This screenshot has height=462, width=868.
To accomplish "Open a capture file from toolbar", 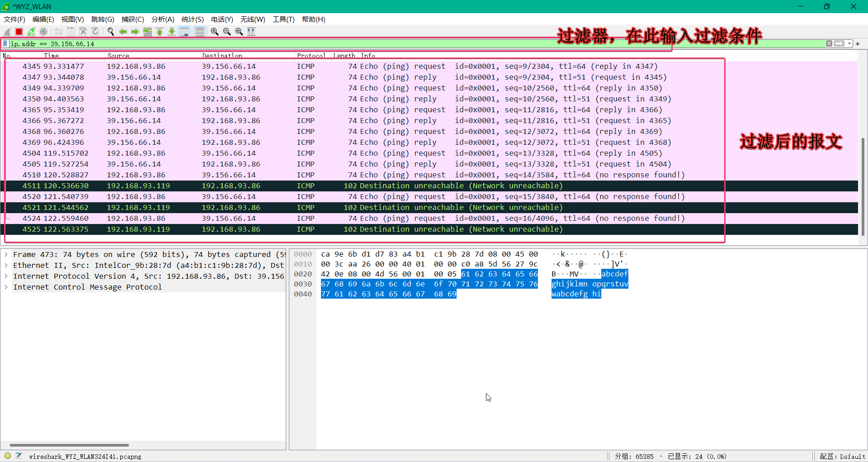I will pyautogui.click(x=59, y=32).
